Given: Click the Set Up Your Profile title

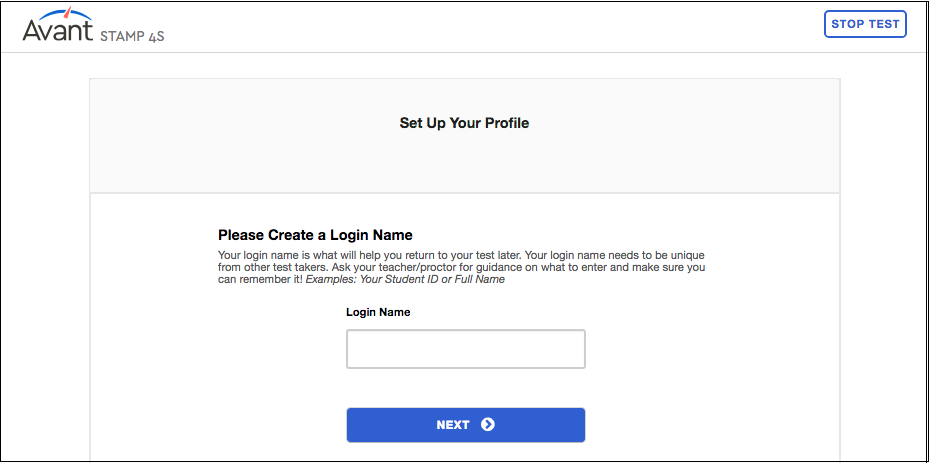Looking at the screenshot, I should click(x=464, y=123).
